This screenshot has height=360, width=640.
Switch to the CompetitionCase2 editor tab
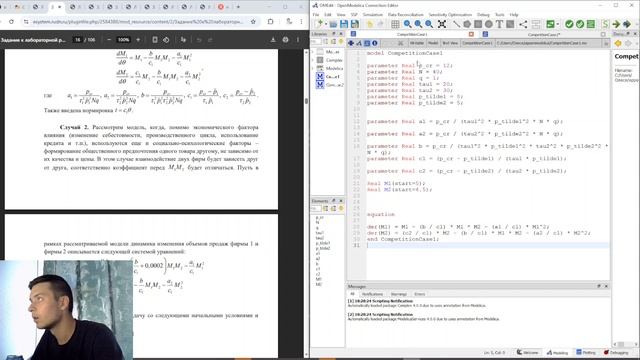pyautogui.click(x=544, y=34)
